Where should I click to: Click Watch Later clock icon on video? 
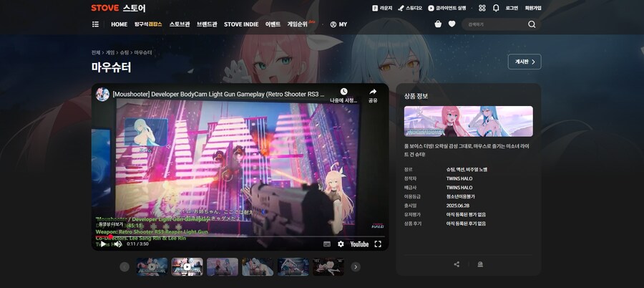[x=343, y=92]
